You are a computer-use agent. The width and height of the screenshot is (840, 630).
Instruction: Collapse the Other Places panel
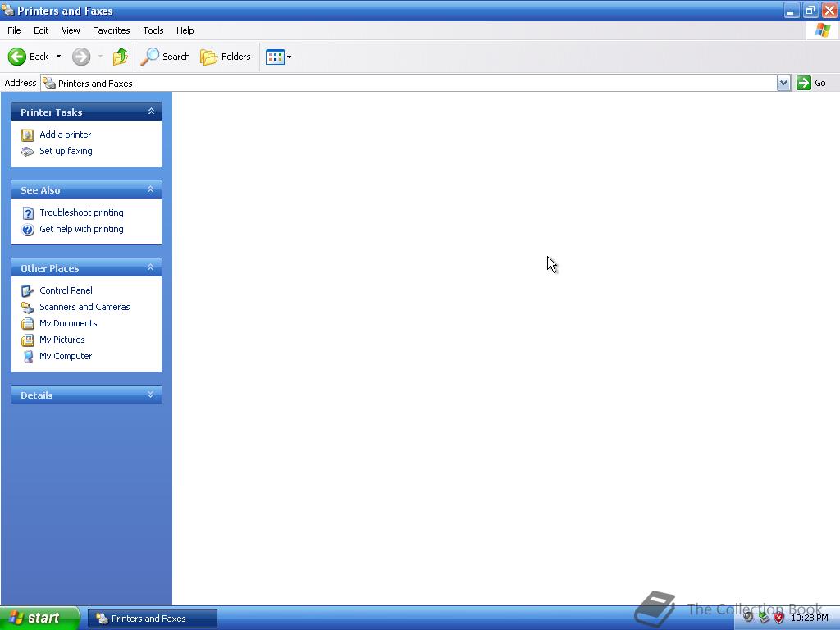coord(151,267)
